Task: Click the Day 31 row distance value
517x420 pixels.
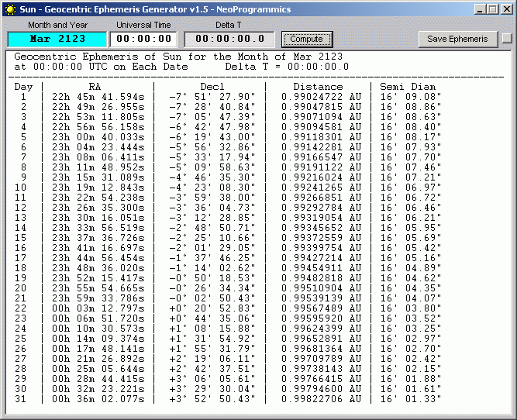Action: [x=321, y=398]
